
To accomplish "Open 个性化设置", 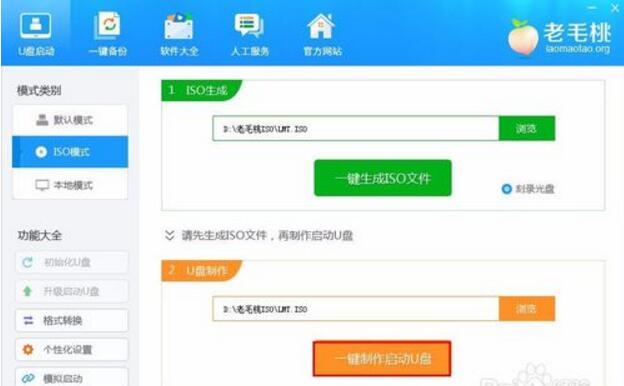I will coord(72,349).
